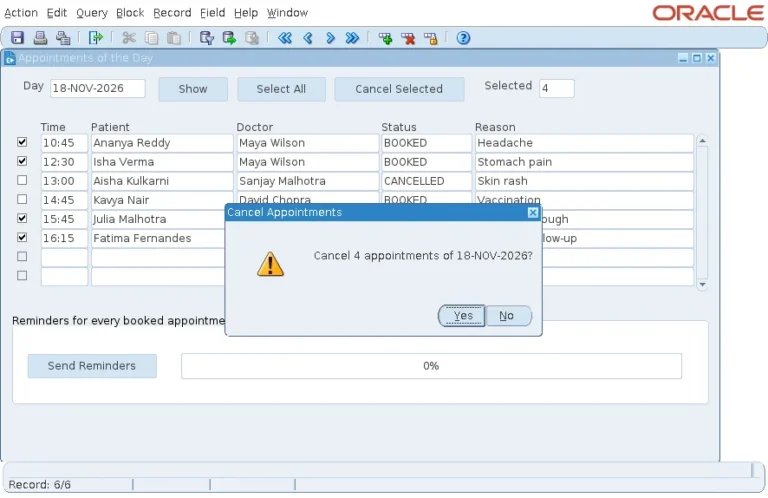Click patient cell Ananya Reddy
The image size is (768, 498).
tap(162, 143)
